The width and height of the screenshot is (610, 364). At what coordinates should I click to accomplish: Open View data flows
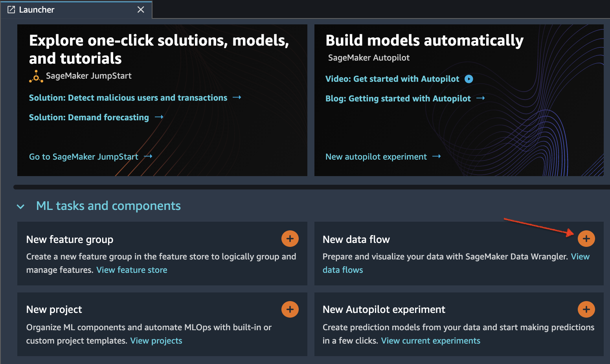343,270
